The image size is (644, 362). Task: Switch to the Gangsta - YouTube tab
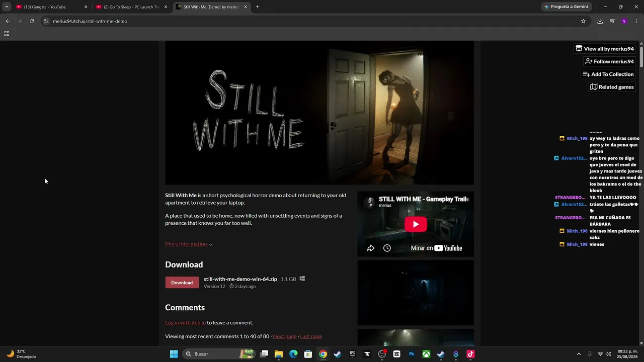pyautogui.click(x=50, y=7)
